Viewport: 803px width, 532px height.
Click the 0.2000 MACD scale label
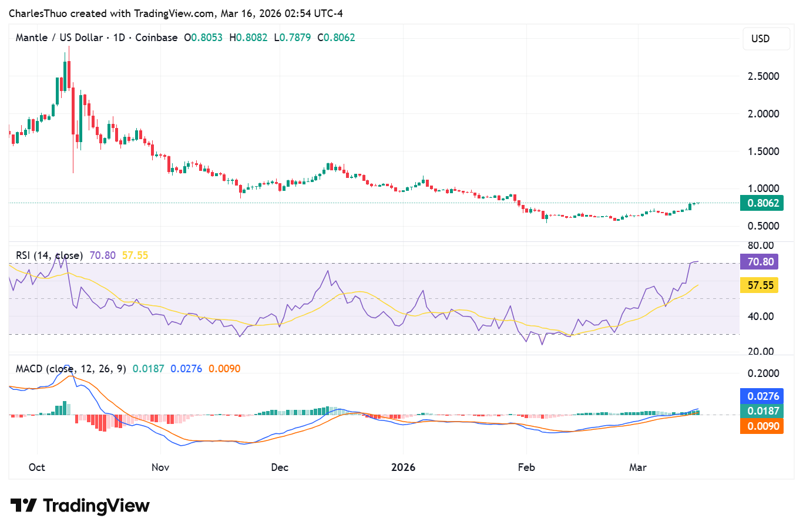[x=763, y=373]
